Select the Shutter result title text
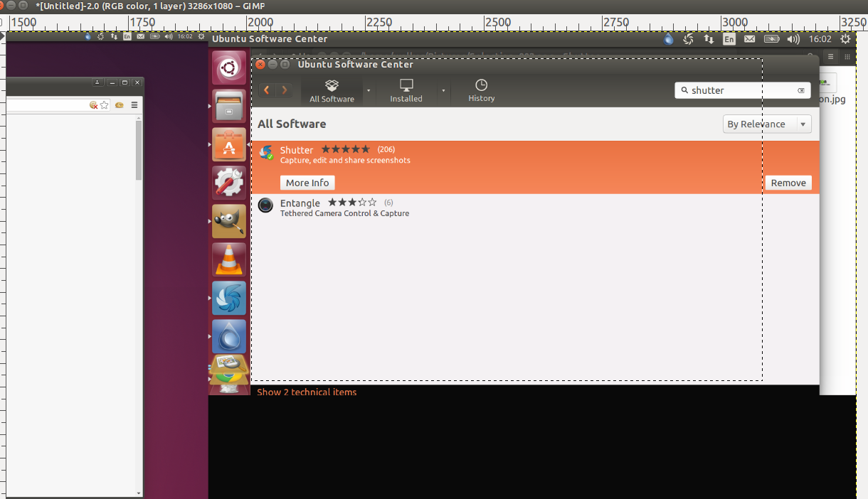 [x=297, y=150]
